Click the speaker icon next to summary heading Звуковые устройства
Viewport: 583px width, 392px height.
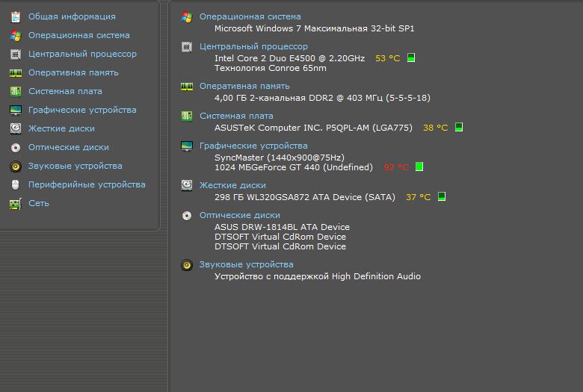187,265
